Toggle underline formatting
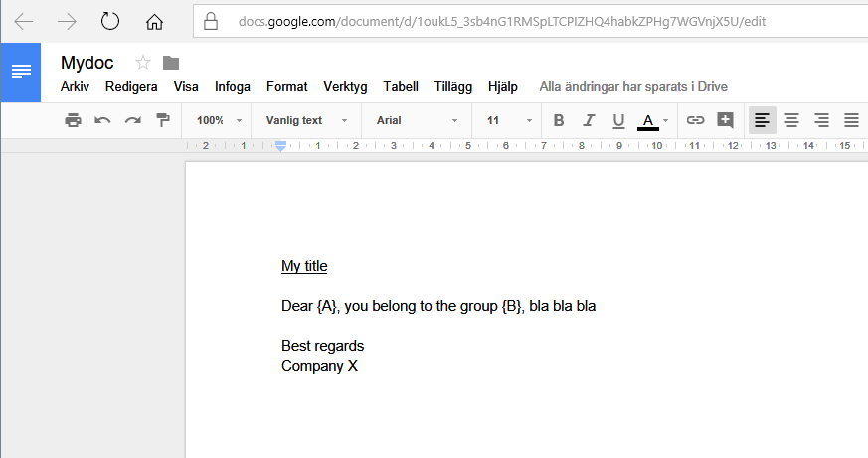Screen dimensions: 868x458 [618, 120]
